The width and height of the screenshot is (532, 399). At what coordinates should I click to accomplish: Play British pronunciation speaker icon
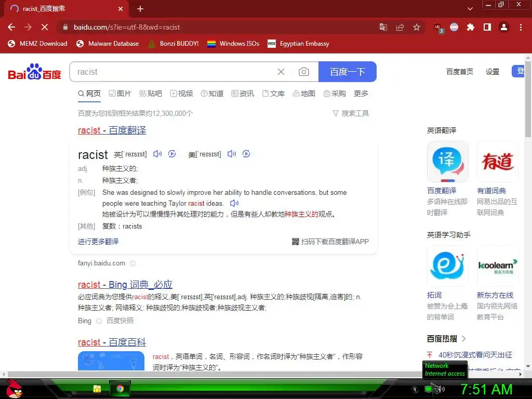pyautogui.click(x=157, y=154)
